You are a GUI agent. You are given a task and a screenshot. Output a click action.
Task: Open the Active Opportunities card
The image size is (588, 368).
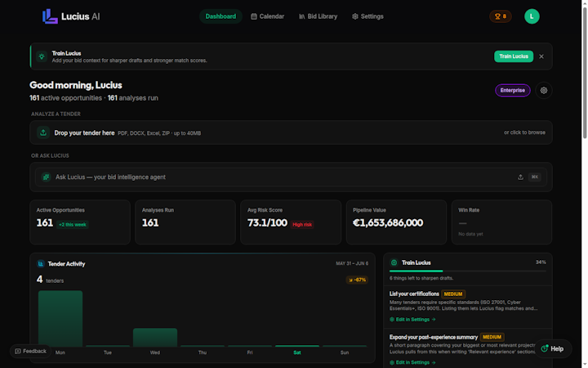point(80,222)
